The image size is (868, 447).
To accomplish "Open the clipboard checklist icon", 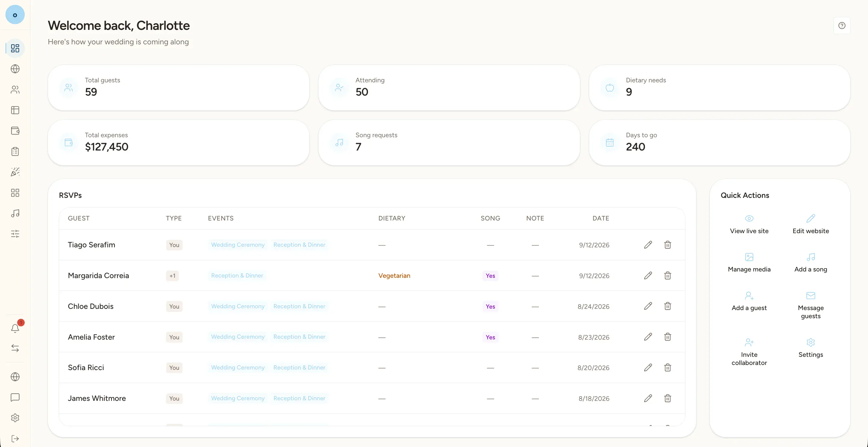I will coord(15,151).
